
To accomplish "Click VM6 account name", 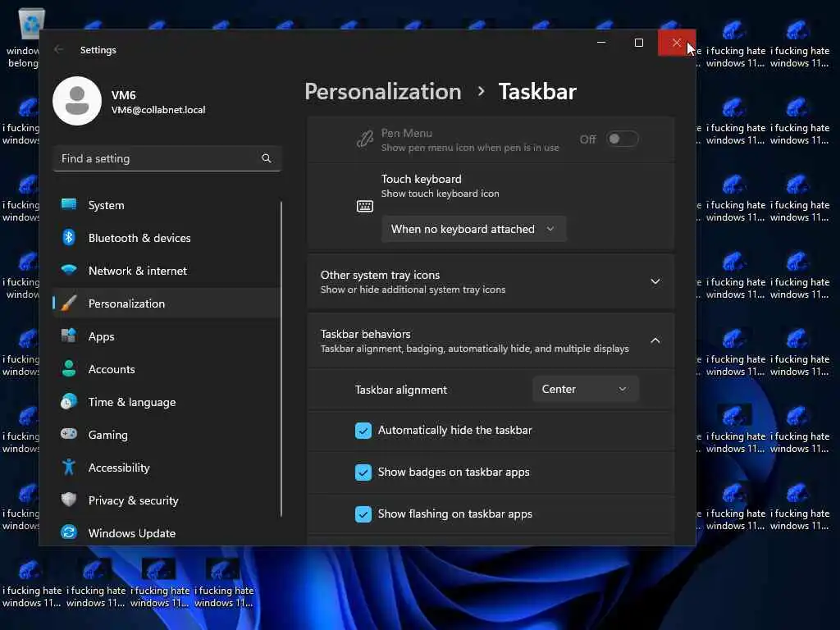I will click(x=123, y=95).
